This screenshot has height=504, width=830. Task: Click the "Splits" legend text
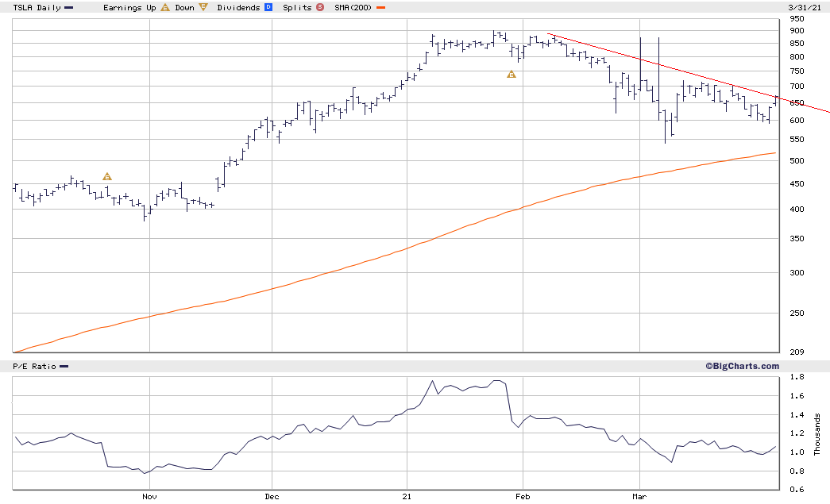click(298, 7)
